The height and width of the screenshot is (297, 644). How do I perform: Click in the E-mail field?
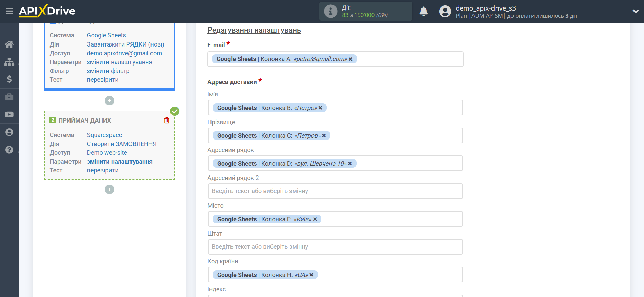pyautogui.click(x=335, y=59)
